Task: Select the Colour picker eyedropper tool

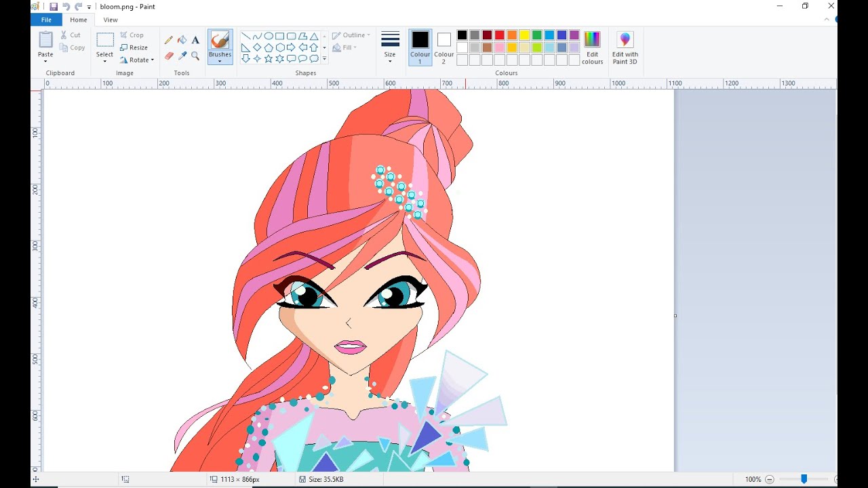Action: (182, 56)
